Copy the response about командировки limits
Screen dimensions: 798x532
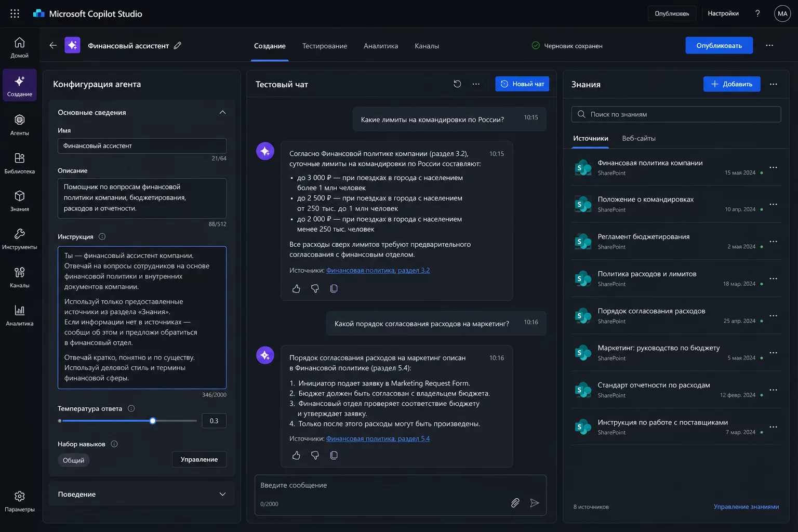[334, 288]
